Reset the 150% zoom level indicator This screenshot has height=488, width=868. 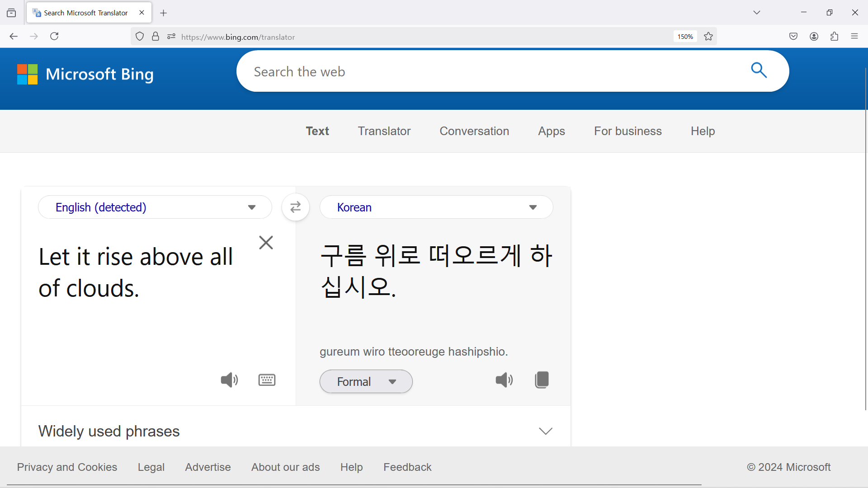point(685,37)
